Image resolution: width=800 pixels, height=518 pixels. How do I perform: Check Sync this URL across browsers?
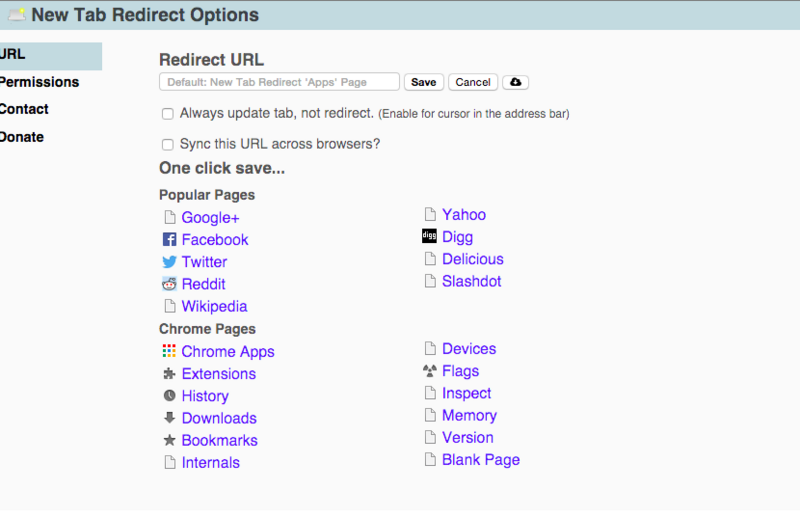point(167,144)
